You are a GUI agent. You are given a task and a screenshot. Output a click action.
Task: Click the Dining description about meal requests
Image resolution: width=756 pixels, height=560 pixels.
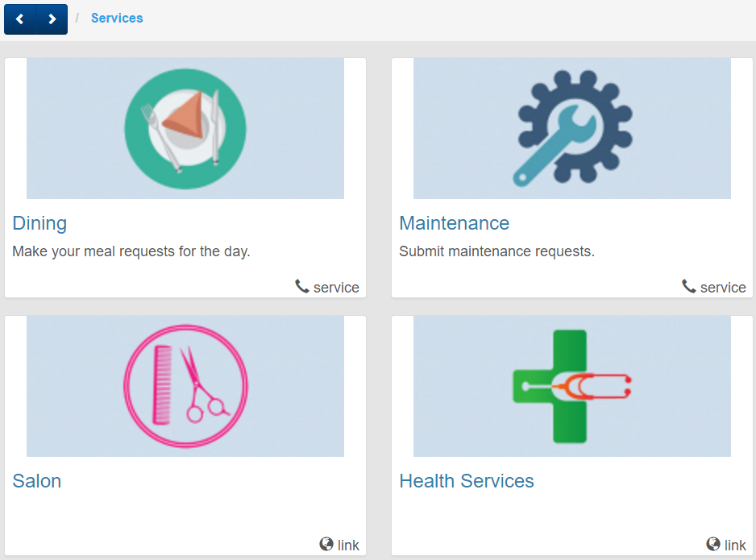pyautogui.click(x=131, y=251)
